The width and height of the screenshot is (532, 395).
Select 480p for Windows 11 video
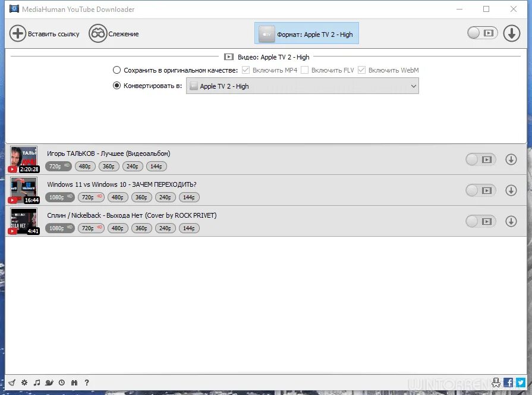point(118,197)
